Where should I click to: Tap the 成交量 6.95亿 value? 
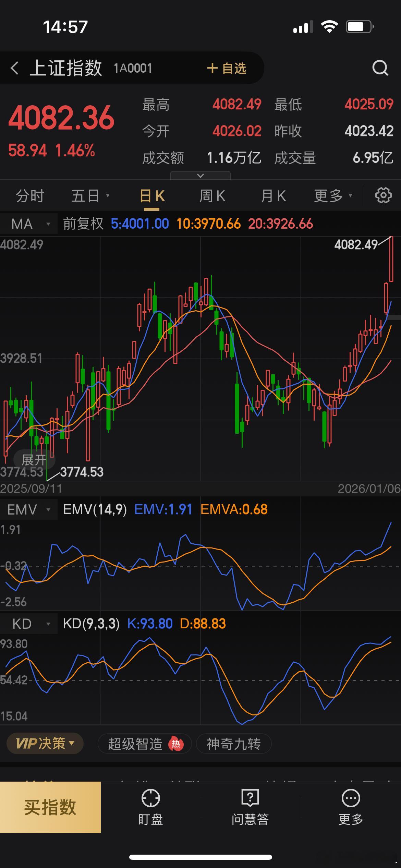pos(373,158)
